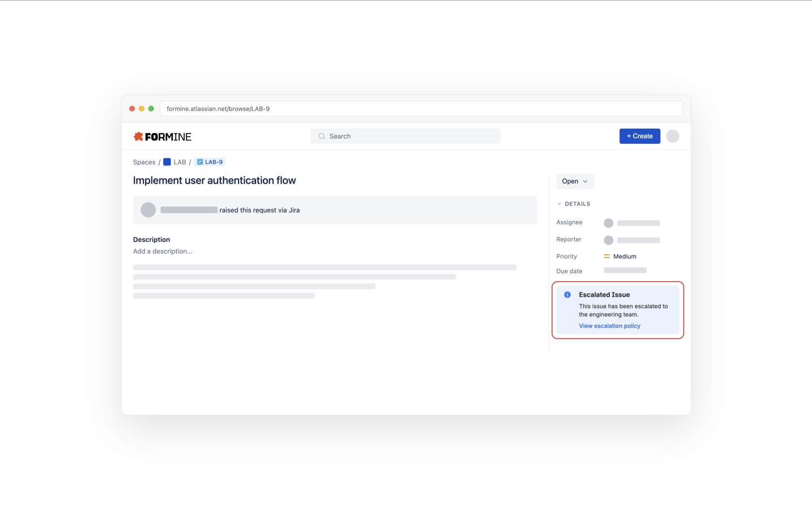Select the LAB-9 issue type icon
Viewport: 812px width, 510px height.
tap(199, 161)
